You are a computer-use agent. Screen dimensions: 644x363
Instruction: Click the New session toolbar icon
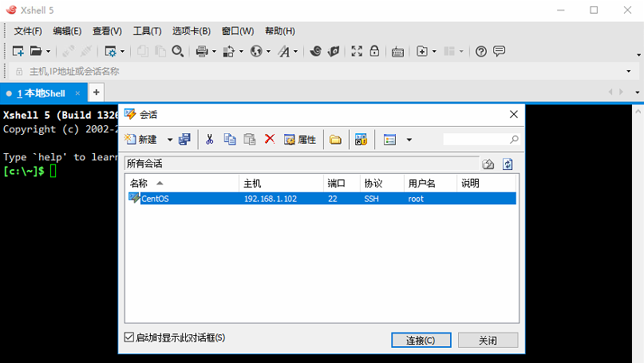pyautogui.click(x=18, y=51)
